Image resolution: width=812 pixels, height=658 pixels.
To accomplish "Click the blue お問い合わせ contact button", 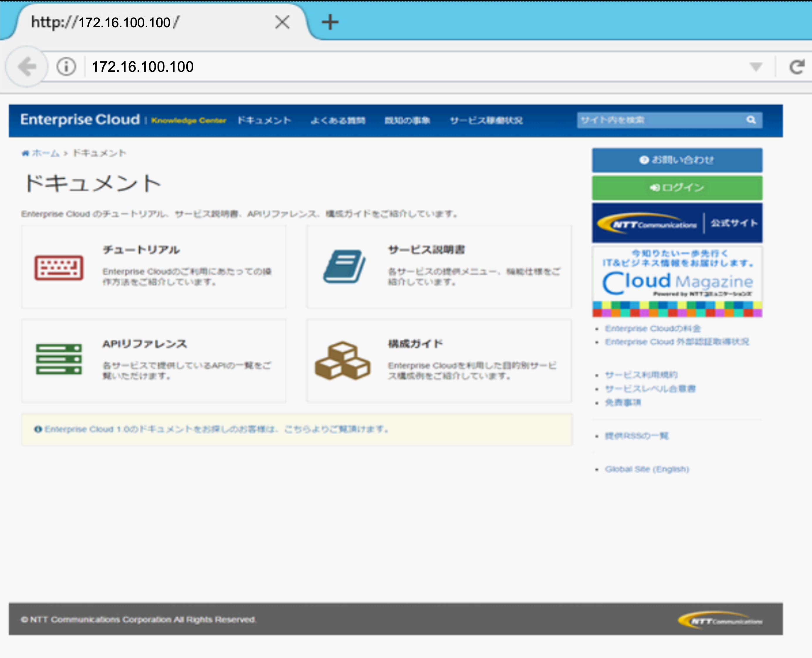I will coord(677,160).
